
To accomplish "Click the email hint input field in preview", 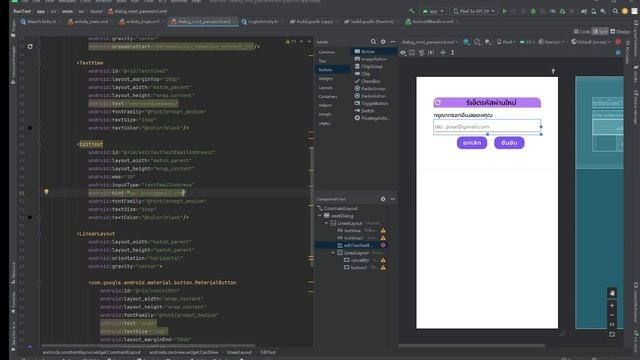I will (x=487, y=127).
